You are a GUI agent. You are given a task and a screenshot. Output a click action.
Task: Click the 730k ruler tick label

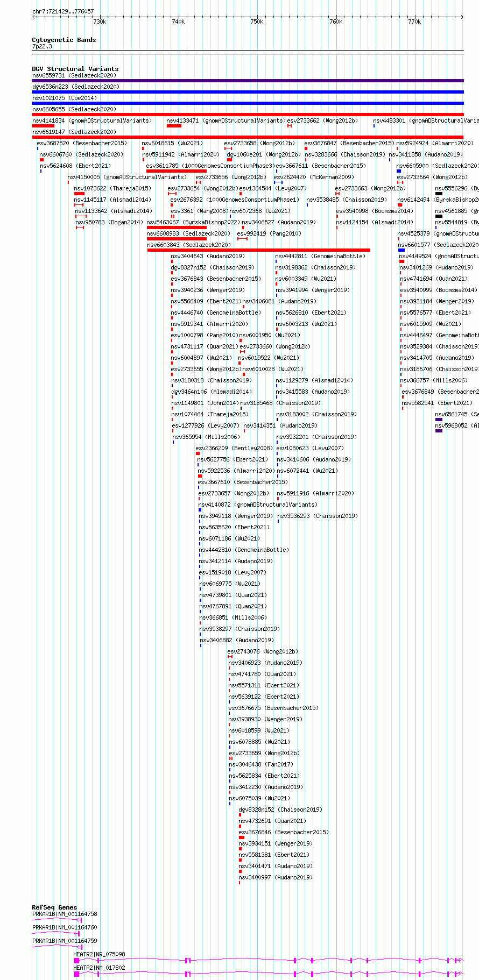coord(100,22)
